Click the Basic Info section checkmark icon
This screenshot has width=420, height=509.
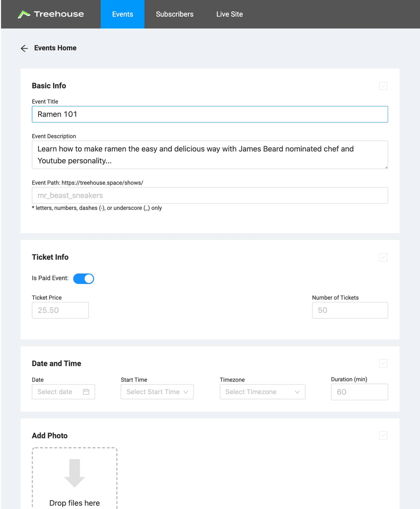click(383, 86)
